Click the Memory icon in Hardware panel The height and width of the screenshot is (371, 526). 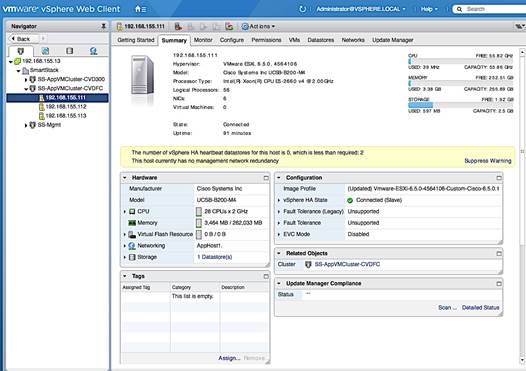(x=132, y=223)
